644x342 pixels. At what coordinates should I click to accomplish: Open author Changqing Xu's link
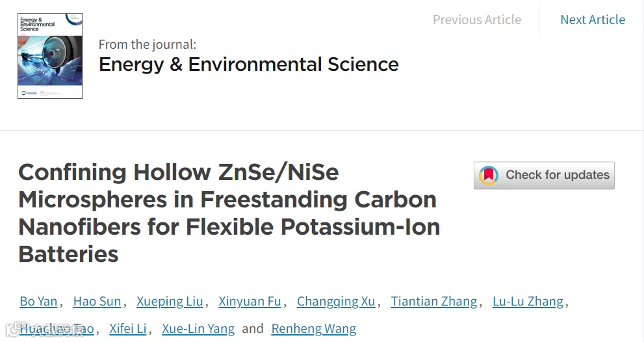pyautogui.click(x=336, y=301)
